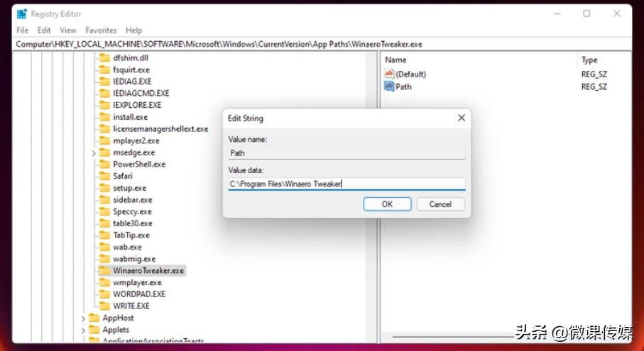
Task: Click the key tree vertical scrollbar
Action: coord(371,197)
